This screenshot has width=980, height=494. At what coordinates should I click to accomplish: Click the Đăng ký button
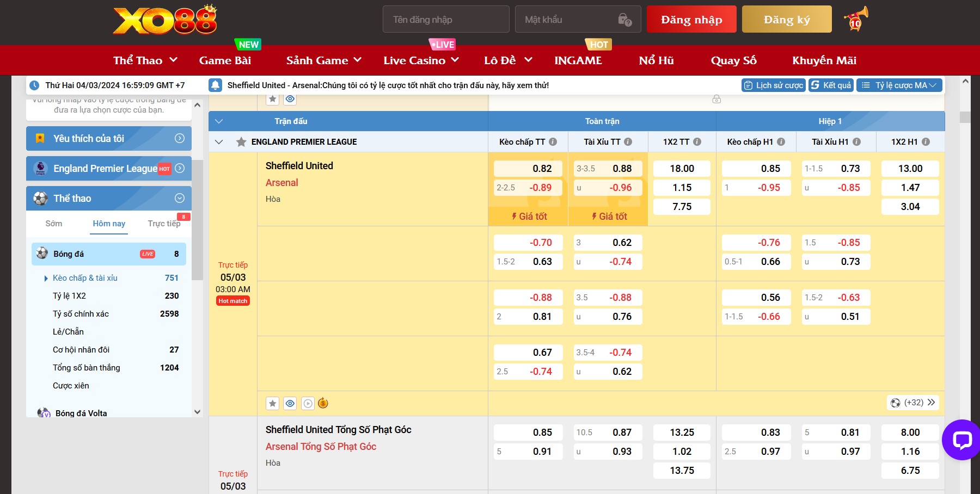[x=786, y=20]
